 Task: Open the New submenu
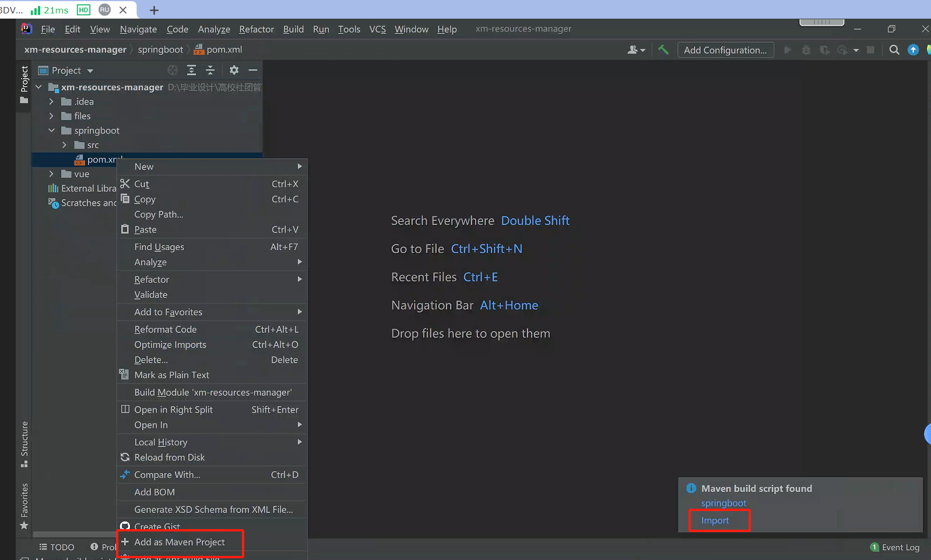[212, 167]
